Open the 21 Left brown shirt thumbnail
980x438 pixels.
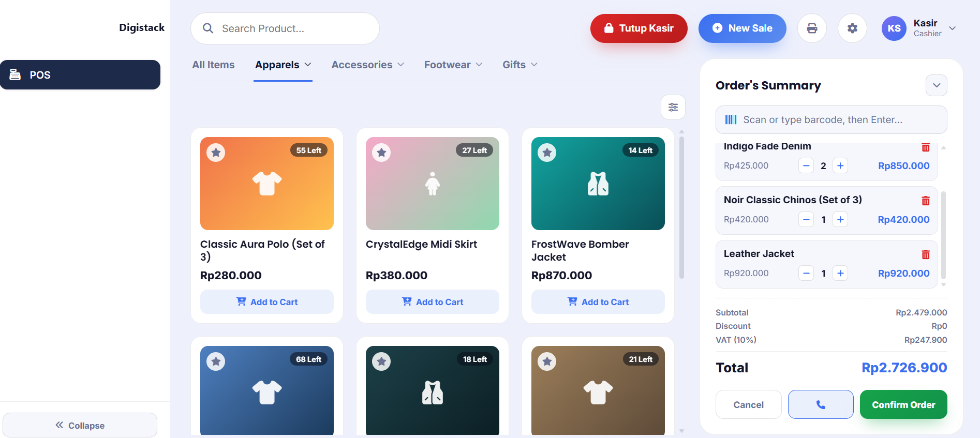(x=598, y=390)
